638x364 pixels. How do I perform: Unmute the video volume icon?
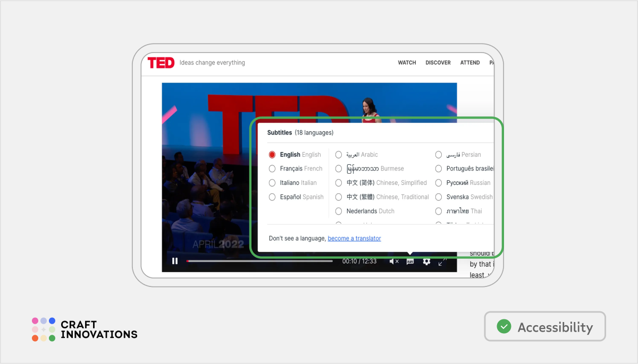pyautogui.click(x=394, y=261)
